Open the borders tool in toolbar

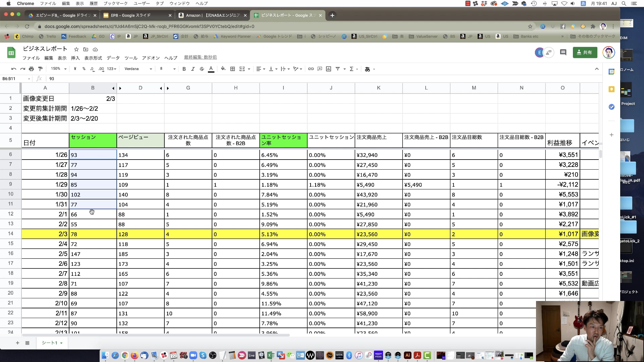[232, 69]
